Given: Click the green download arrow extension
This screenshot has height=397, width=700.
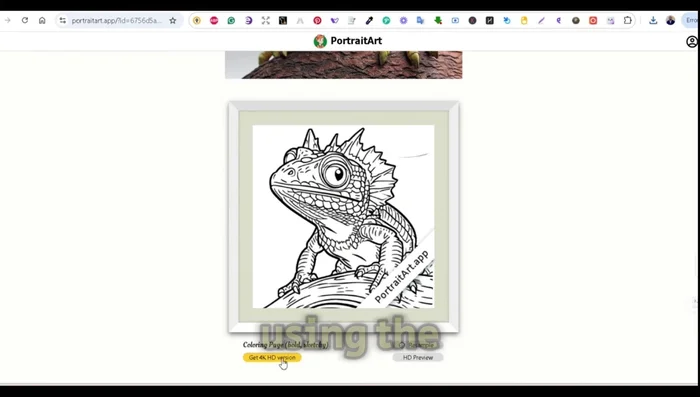Looking at the screenshot, I should click(x=438, y=21).
